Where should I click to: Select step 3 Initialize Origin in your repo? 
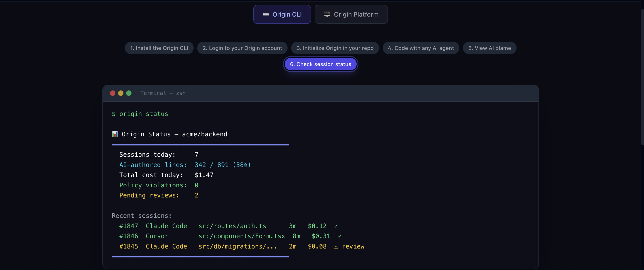pyautogui.click(x=335, y=48)
